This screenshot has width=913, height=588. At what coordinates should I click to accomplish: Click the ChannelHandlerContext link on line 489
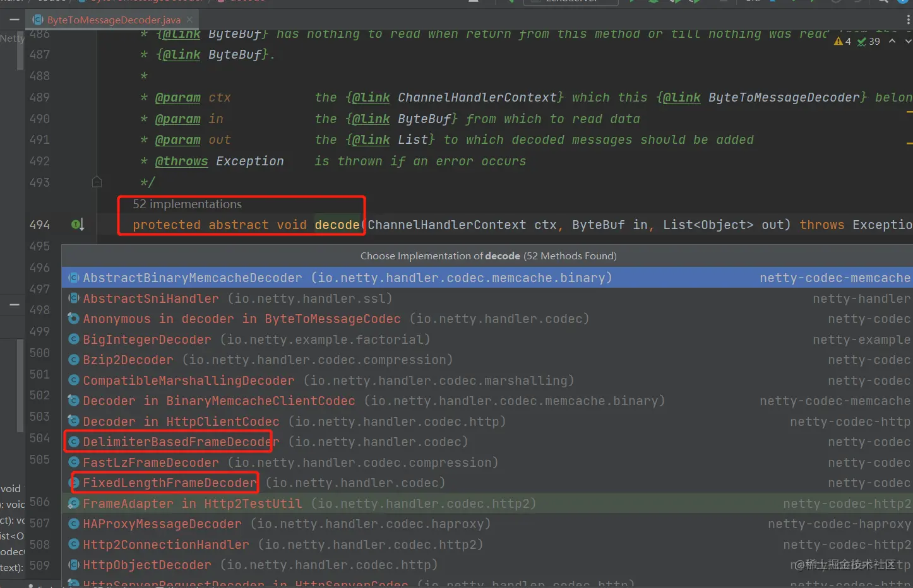477,97
